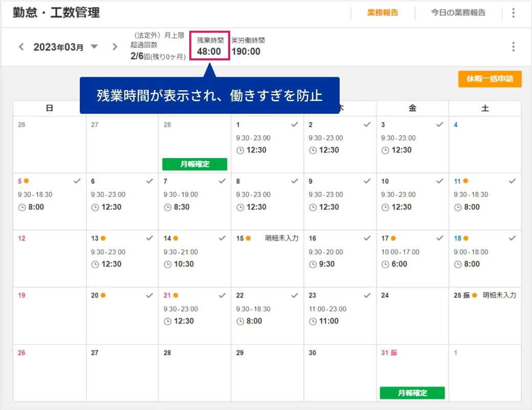This screenshot has width=532, height=410.
Task: Click the clock icon on March 6
Action: click(x=95, y=207)
